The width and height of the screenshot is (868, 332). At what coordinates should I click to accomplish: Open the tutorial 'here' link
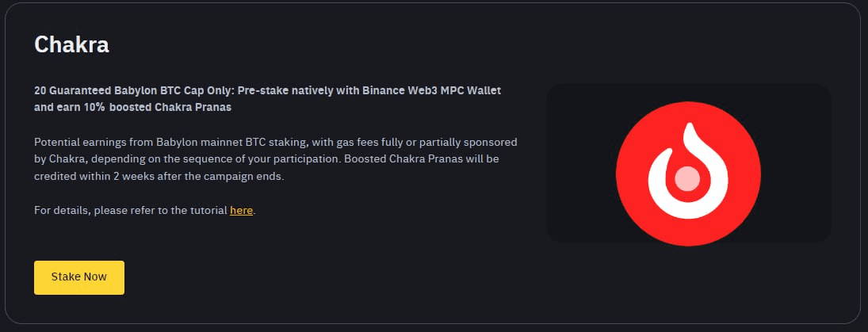coord(241,210)
